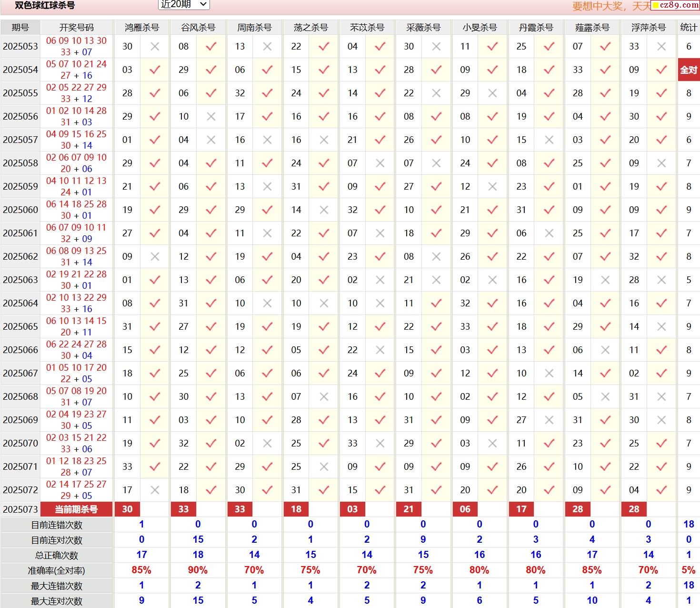Click the check mark for 浮萍杀号 in row 2025072
The width and height of the screenshot is (700, 608).
pyautogui.click(x=661, y=490)
